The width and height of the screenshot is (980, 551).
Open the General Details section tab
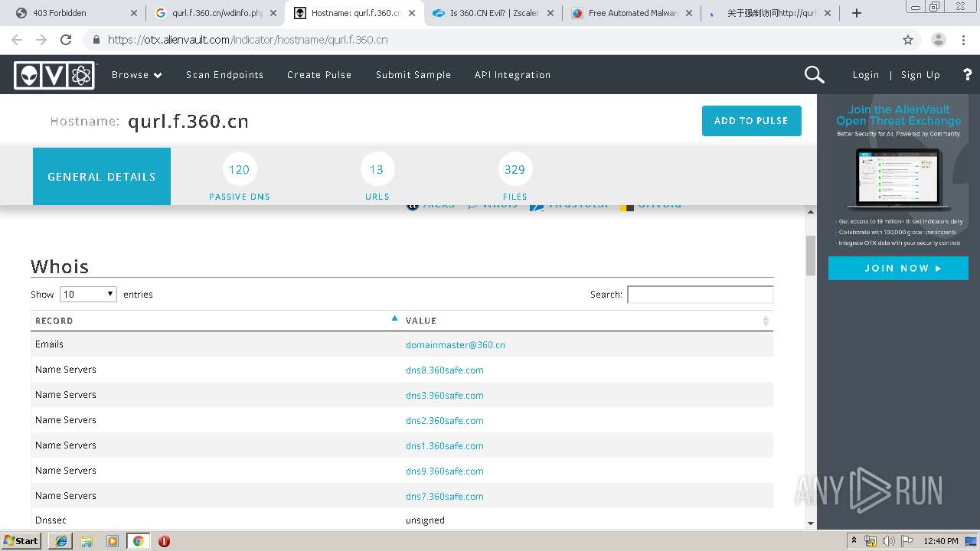tap(102, 177)
